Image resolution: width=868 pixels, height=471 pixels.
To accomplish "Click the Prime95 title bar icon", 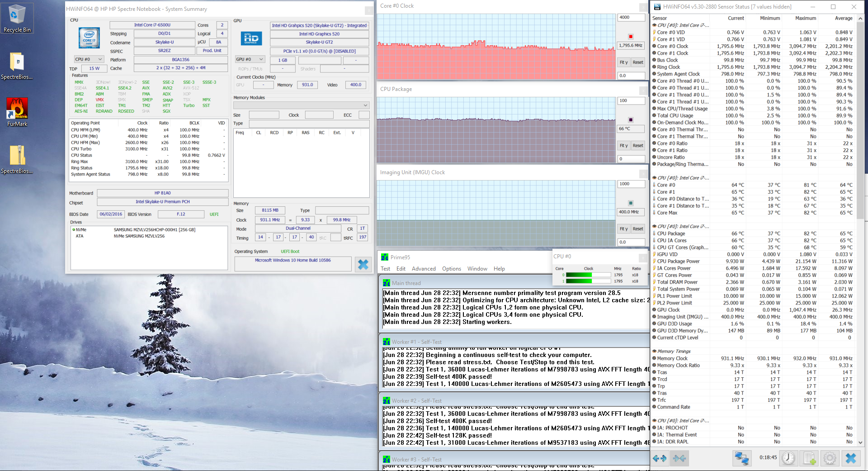I will click(385, 257).
